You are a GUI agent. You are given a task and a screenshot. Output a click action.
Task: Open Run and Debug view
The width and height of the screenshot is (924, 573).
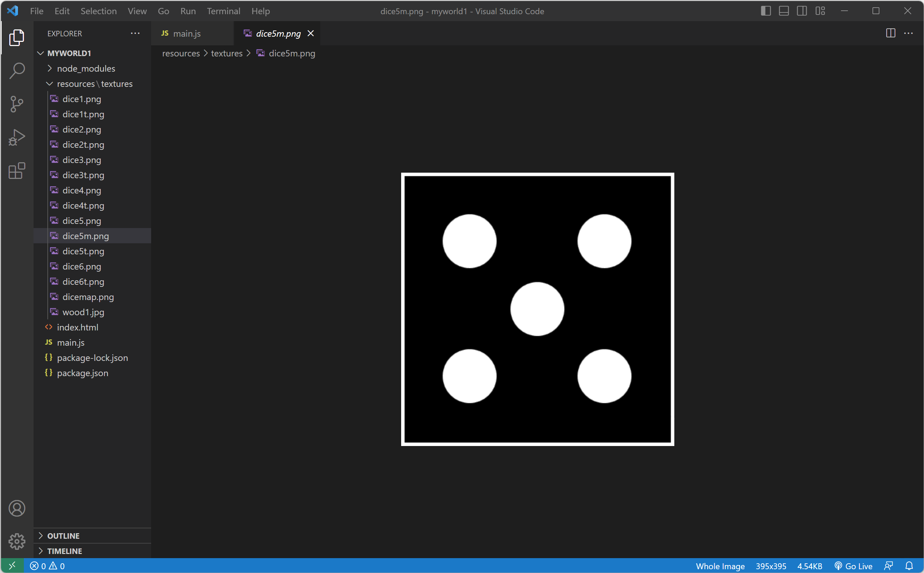(x=17, y=138)
